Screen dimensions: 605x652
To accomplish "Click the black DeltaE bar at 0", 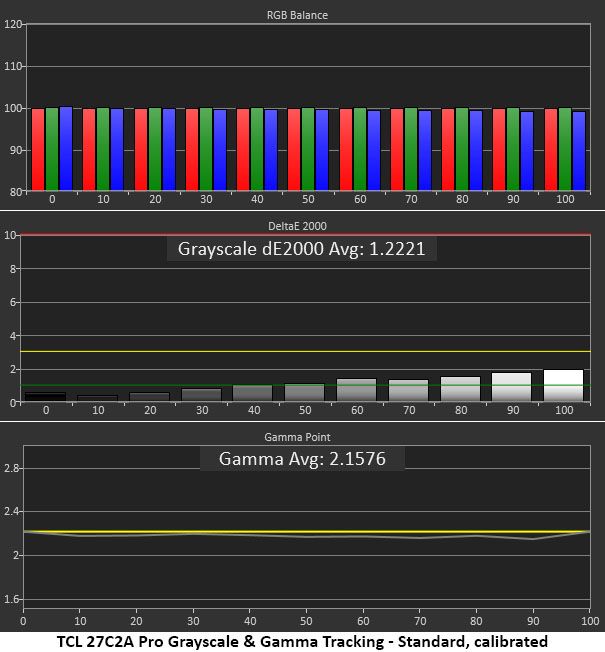I will (x=45, y=397).
